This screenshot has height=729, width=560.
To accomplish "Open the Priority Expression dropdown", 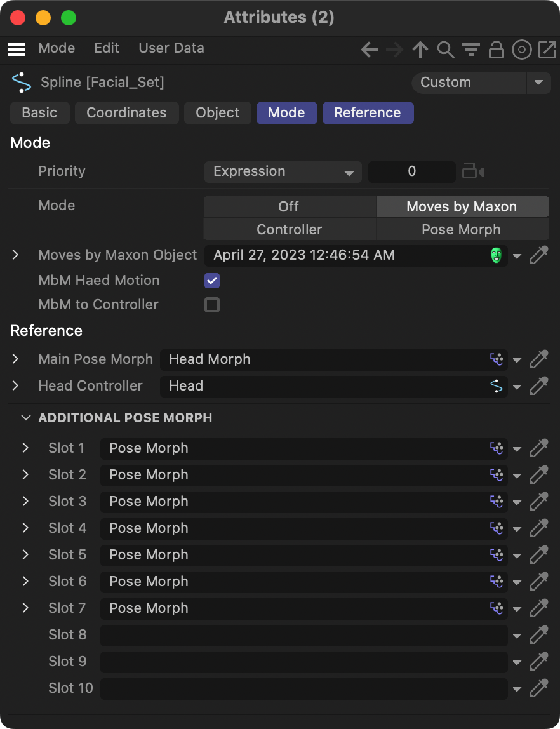I will coord(283,171).
